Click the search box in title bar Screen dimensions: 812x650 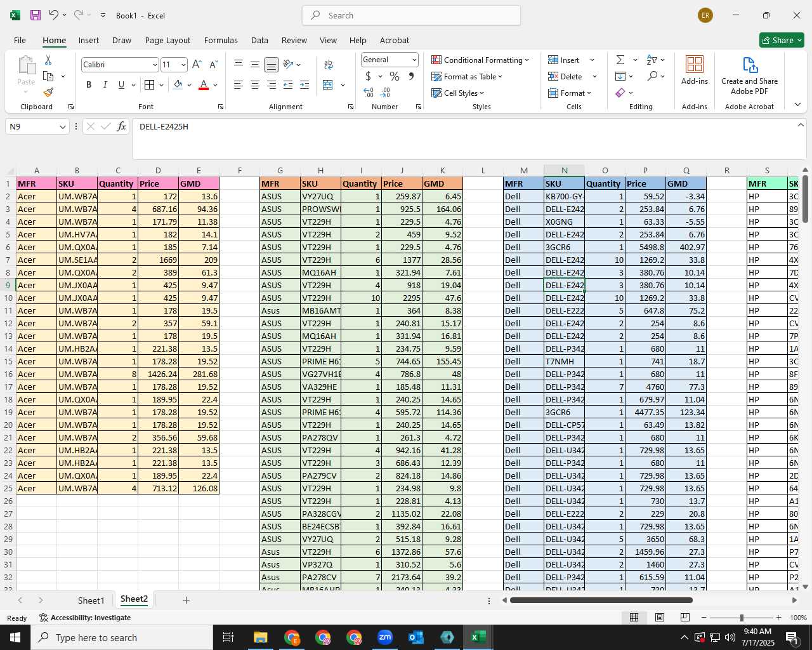pos(411,15)
